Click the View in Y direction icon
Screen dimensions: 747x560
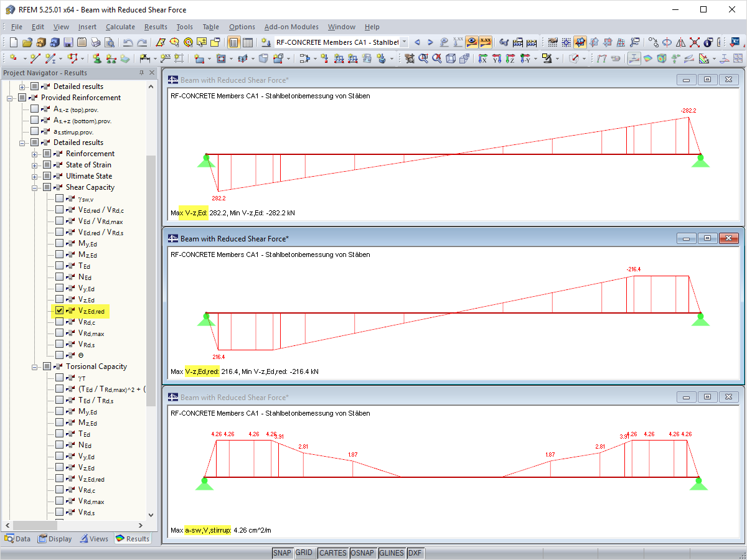(497, 58)
